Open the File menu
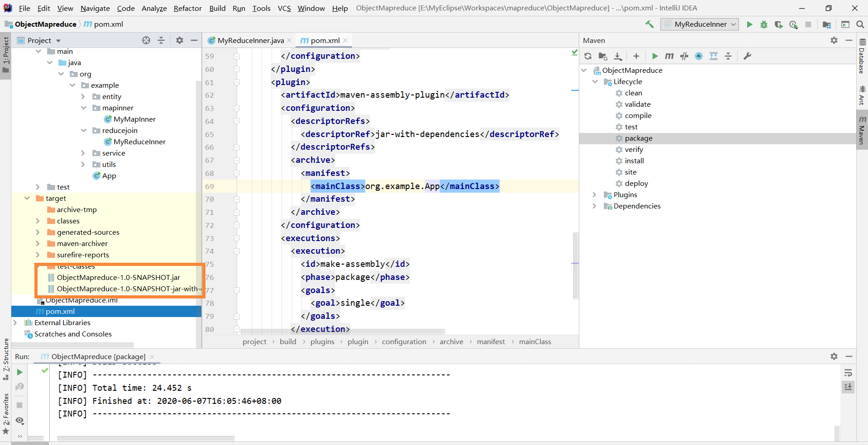 click(24, 8)
